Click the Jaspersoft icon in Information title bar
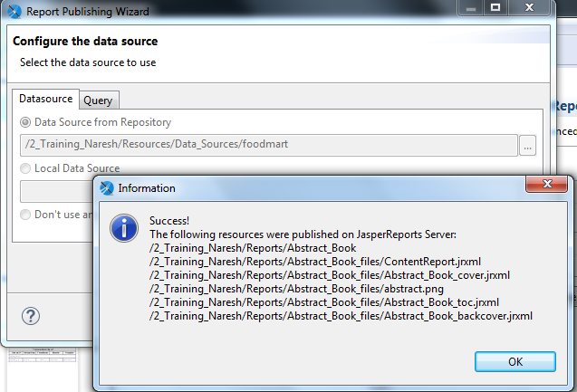Viewport: 577px width, 392px height. (x=107, y=188)
